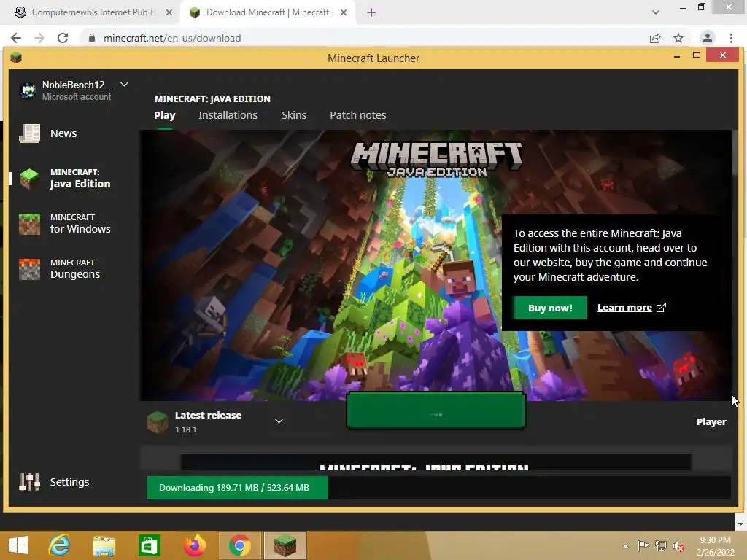The width and height of the screenshot is (747, 560).
Task: Close the Computernewb's tab
Action: (169, 12)
